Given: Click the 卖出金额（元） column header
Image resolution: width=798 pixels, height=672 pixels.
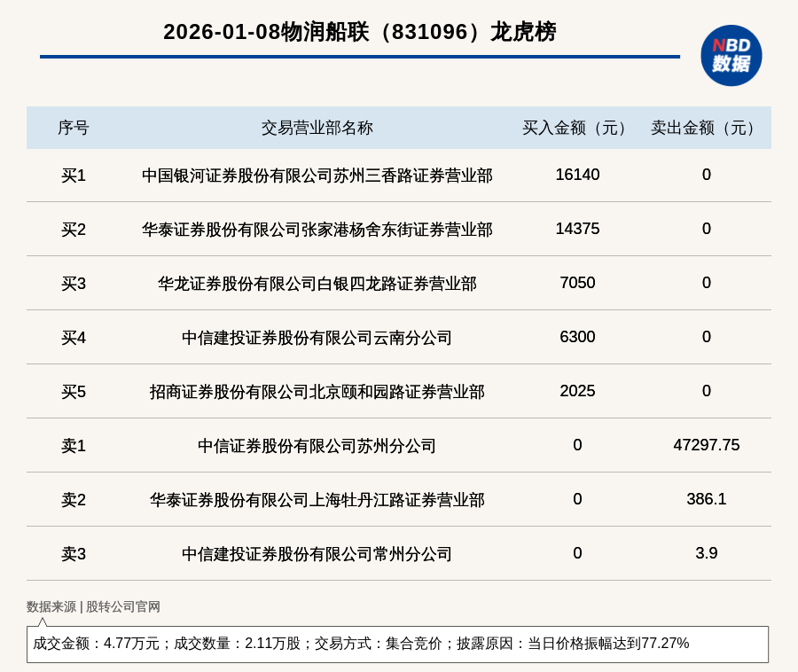Looking at the screenshot, I should 706,128.
